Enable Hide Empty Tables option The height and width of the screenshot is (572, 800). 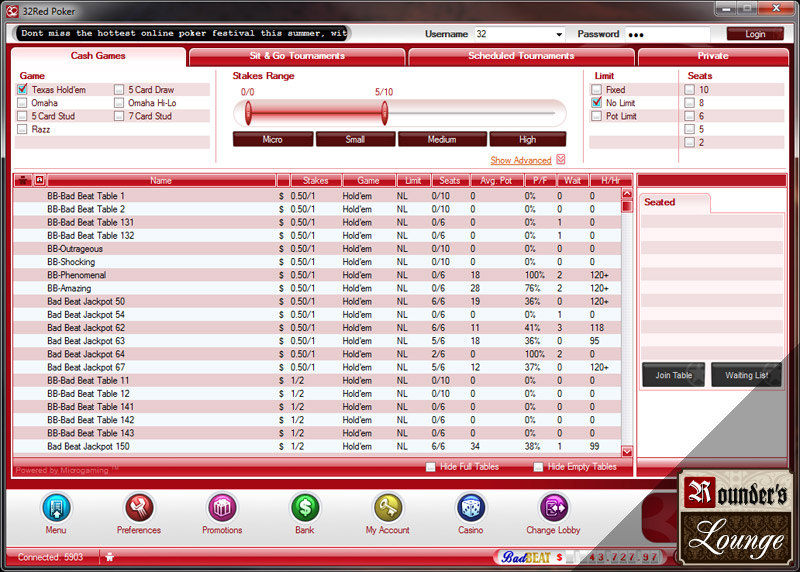tap(538, 467)
